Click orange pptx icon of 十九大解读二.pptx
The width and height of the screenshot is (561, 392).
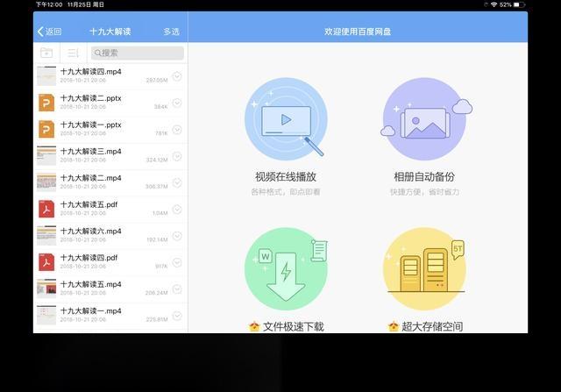click(46, 103)
